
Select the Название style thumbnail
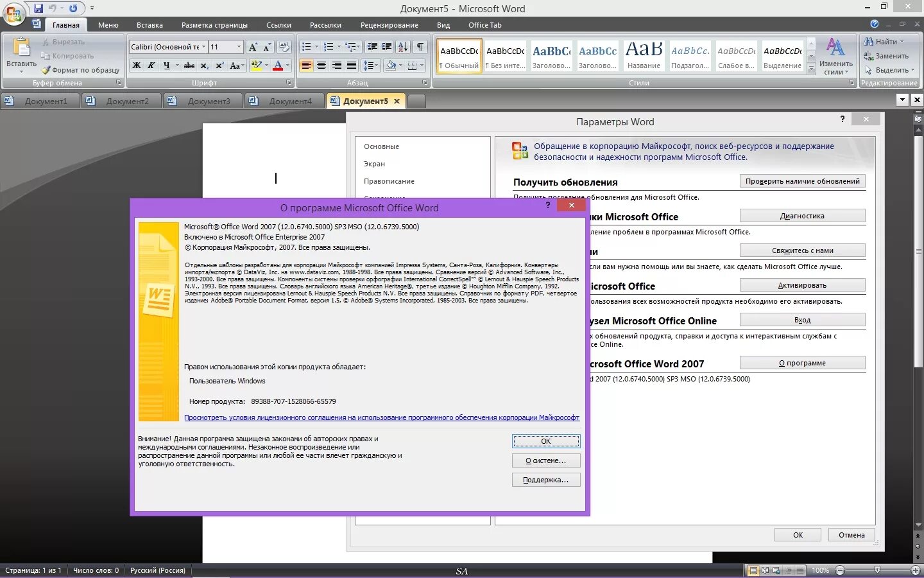644,56
